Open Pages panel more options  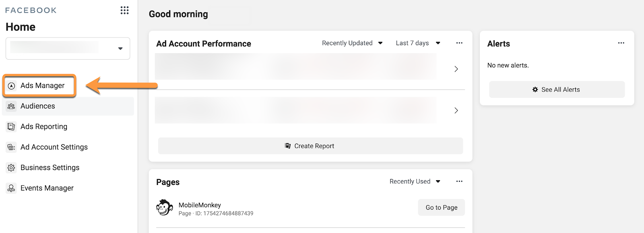coord(459,181)
